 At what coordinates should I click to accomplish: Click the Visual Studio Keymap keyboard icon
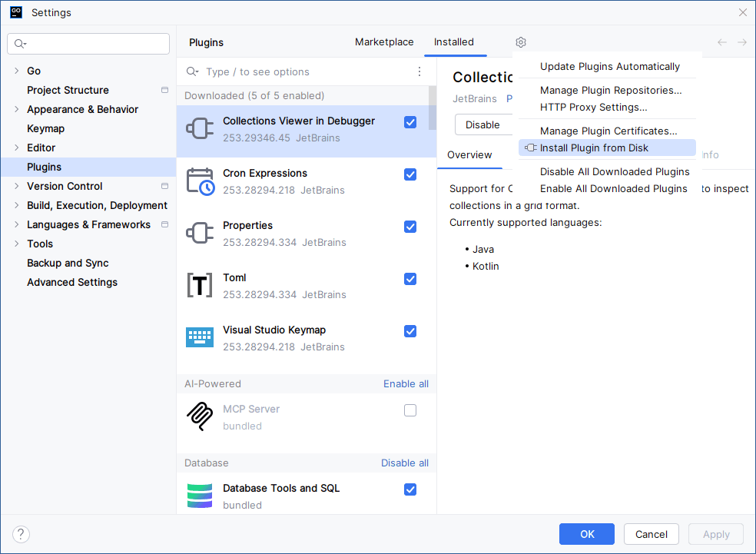[x=200, y=338]
